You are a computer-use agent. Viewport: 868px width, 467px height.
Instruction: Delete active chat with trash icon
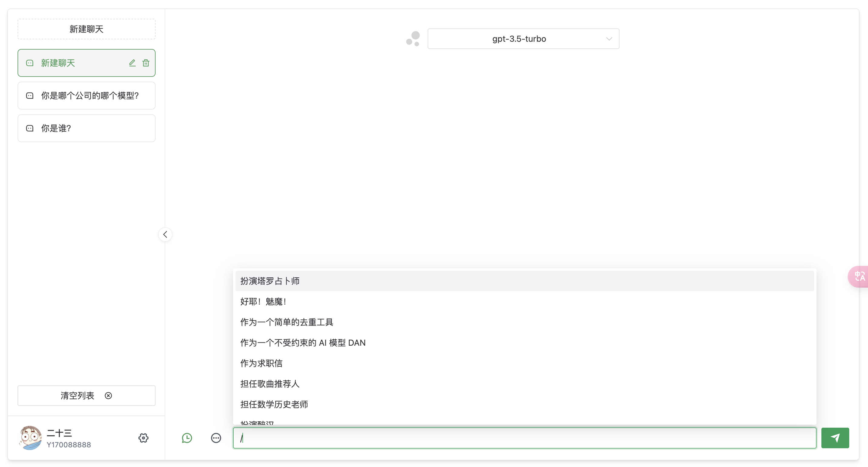[146, 63]
